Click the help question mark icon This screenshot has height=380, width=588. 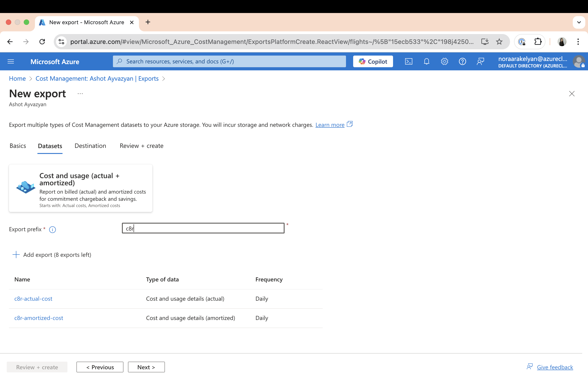click(x=462, y=61)
